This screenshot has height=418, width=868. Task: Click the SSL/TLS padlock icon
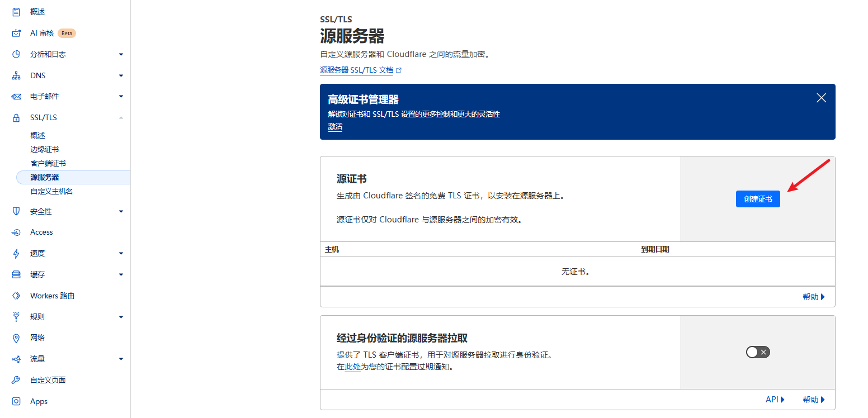click(x=16, y=117)
